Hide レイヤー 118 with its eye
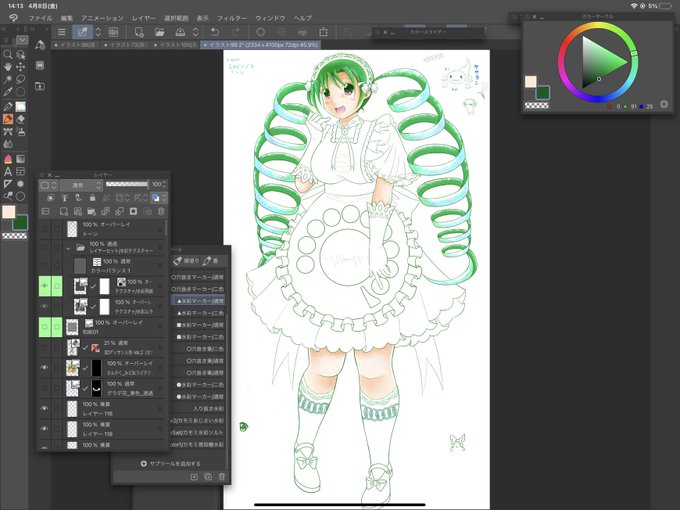Screen dimensions: 680x510 44,428
